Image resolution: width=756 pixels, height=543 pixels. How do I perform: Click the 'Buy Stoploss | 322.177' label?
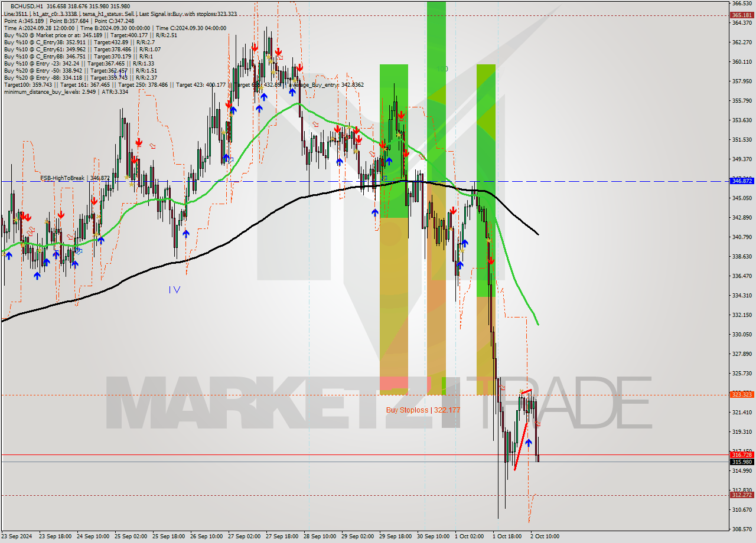pos(423,410)
